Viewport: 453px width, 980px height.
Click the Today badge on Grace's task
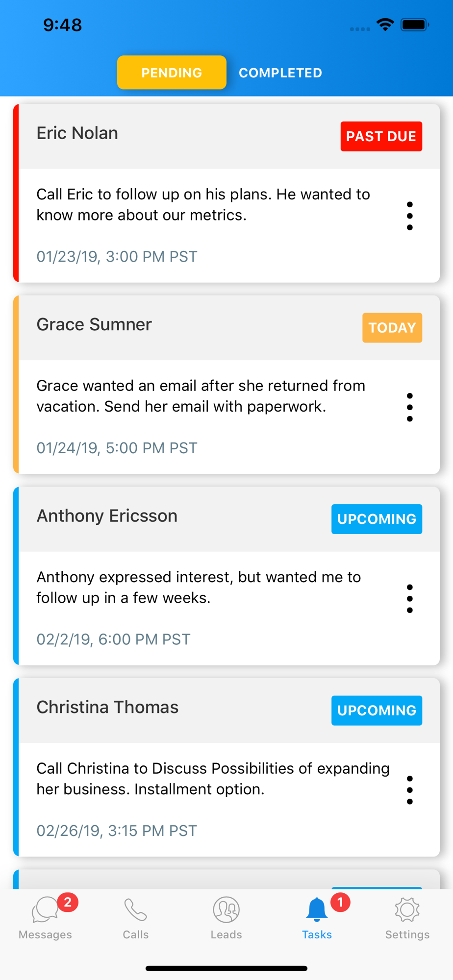(392, 328)
